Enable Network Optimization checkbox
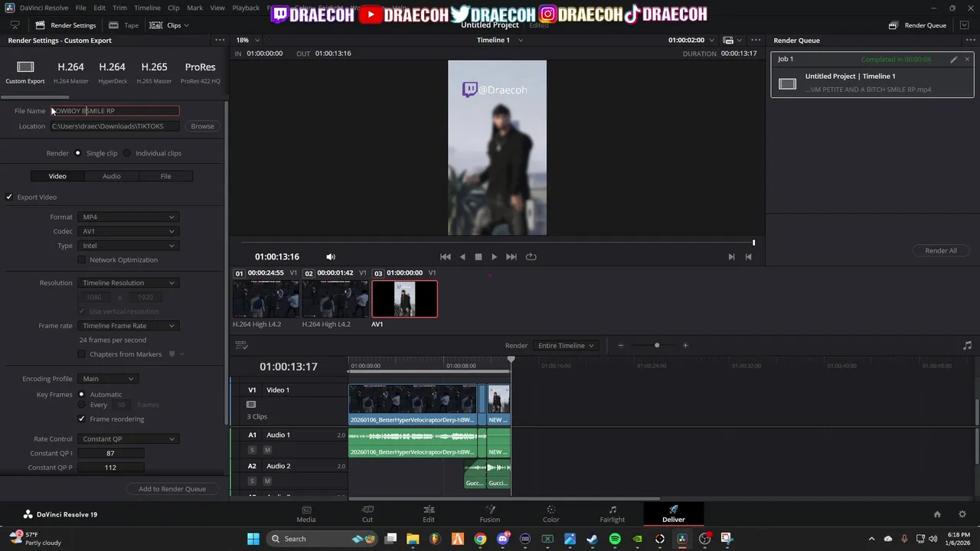Image resolution: width=980 pixels, height=551 pixels. click(82, 260)
